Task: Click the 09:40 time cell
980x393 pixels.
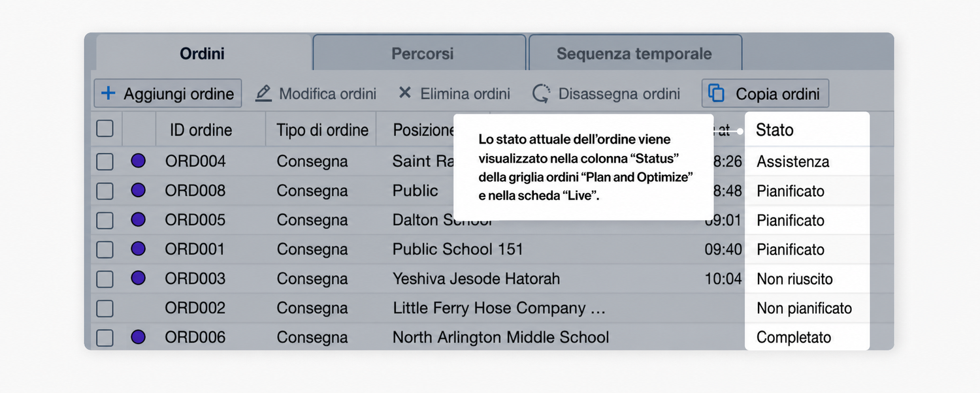Action: [723, 249]
